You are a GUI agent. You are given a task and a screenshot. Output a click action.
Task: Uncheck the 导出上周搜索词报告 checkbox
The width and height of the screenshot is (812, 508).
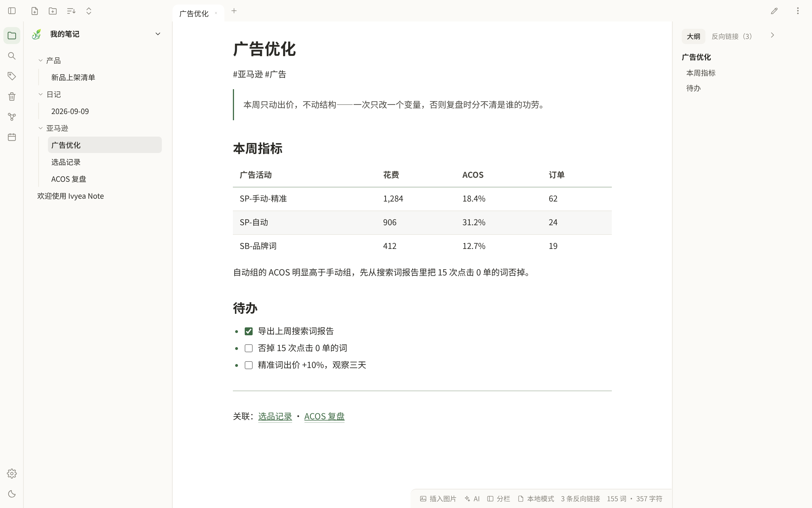point(249,331)
